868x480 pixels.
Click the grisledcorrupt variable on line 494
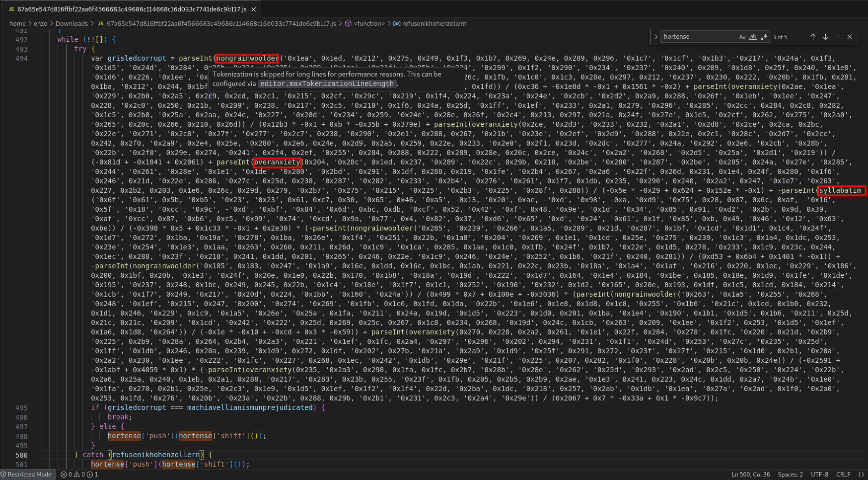[137, 58]
